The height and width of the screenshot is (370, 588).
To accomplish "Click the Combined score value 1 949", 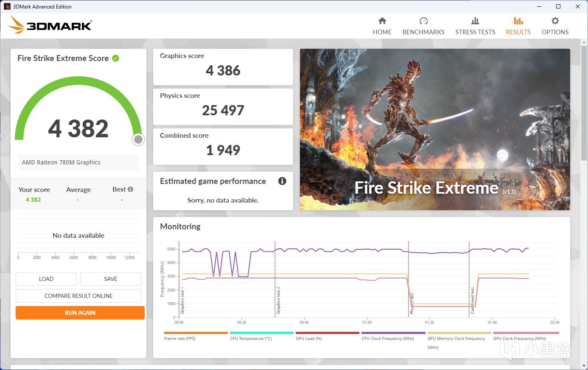I will 223,150.
